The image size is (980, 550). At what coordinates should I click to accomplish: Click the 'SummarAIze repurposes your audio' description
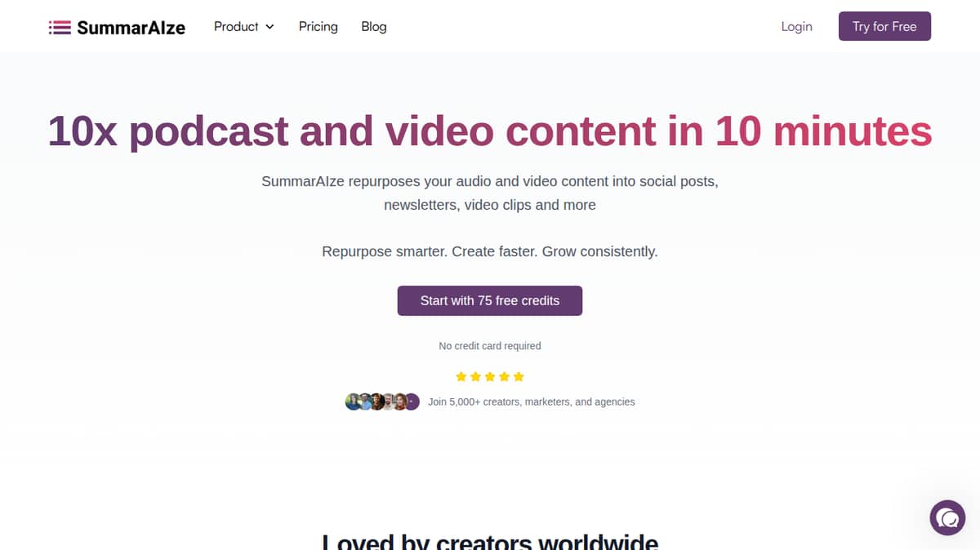click(x=490, y=193)
